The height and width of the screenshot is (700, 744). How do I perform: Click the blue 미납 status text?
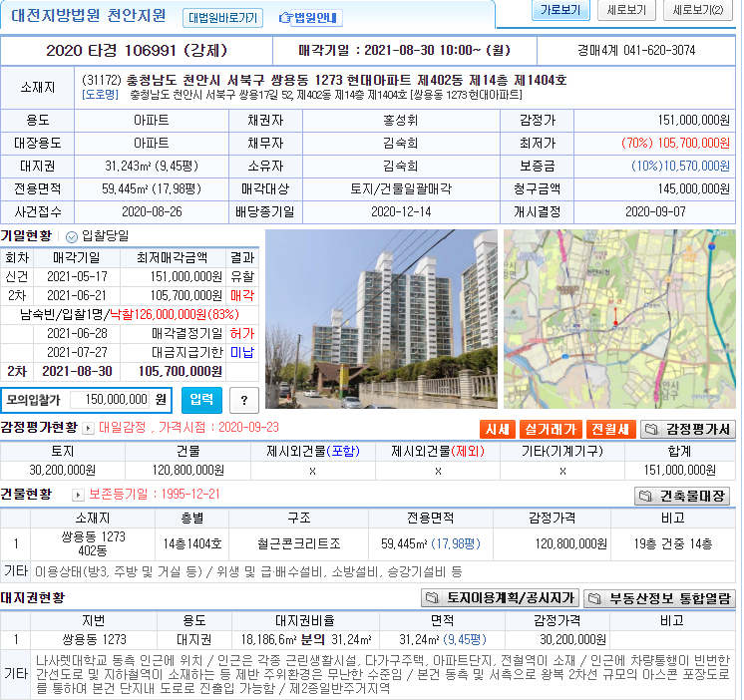242,352
